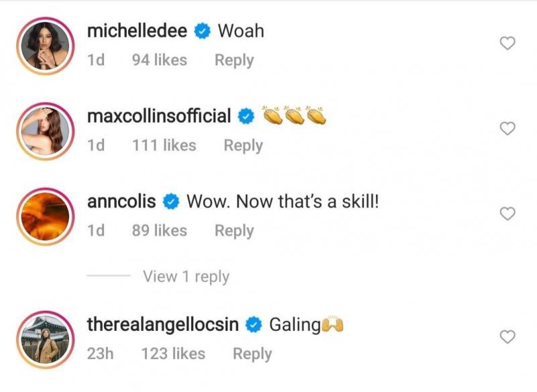Open therealangellocsin's profile picture
Screen dimensions: 537x392
coord(46,339)
